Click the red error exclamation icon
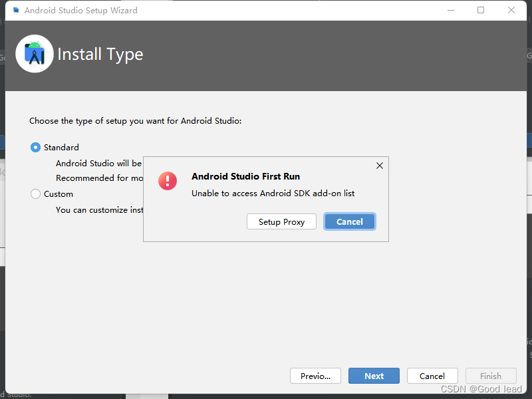Image resolution: width=532 pixels, height=399 pixels. point(168,181)
